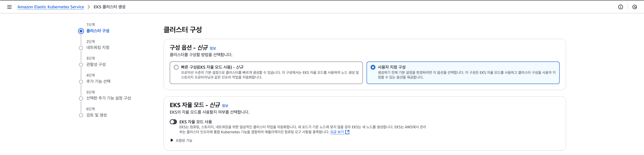Click 클러스터를 구성할 방법을 선택합니다 text
Screen dimensions: 644x155
(x=201, y=55)
